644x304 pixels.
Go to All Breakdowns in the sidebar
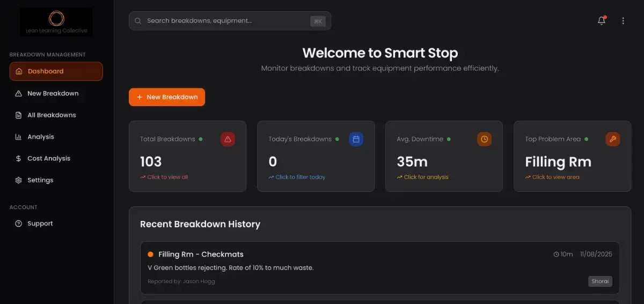click(56, 115)
